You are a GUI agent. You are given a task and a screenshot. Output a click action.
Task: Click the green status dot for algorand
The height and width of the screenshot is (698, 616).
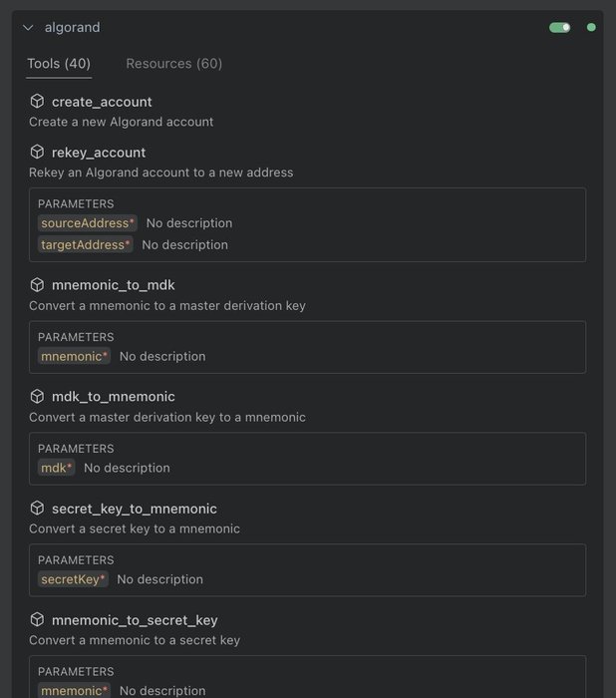pos(591,28)
